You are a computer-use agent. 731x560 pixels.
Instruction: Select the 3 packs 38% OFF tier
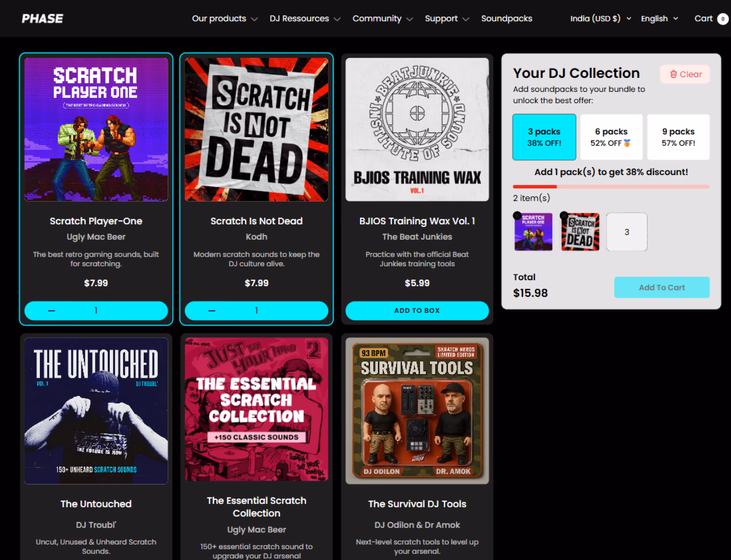tap(544, 137)
